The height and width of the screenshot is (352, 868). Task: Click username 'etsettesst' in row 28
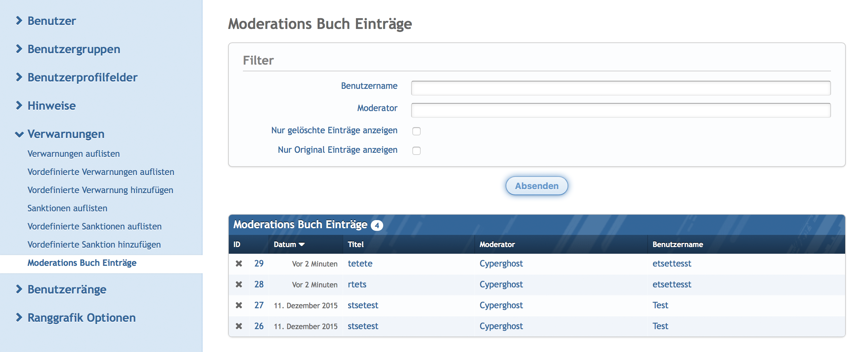pyautogui.click(x=672, y=285)
